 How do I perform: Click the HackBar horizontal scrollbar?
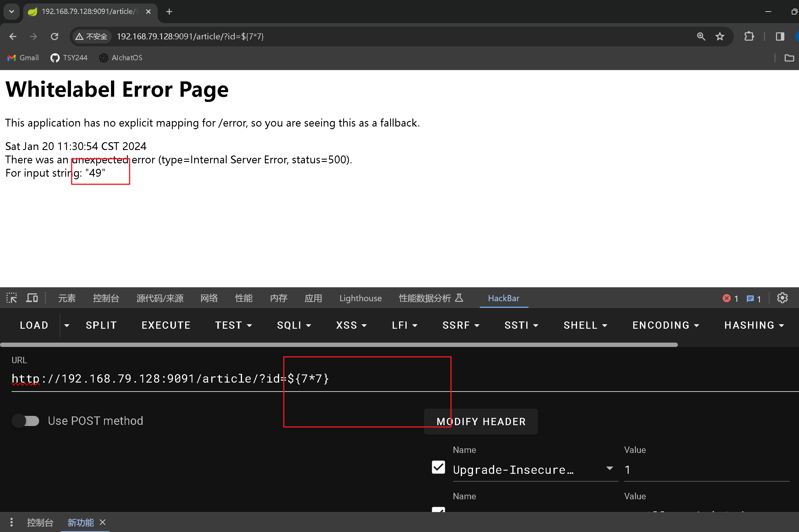pyautogui.click(x=339, y=345)
